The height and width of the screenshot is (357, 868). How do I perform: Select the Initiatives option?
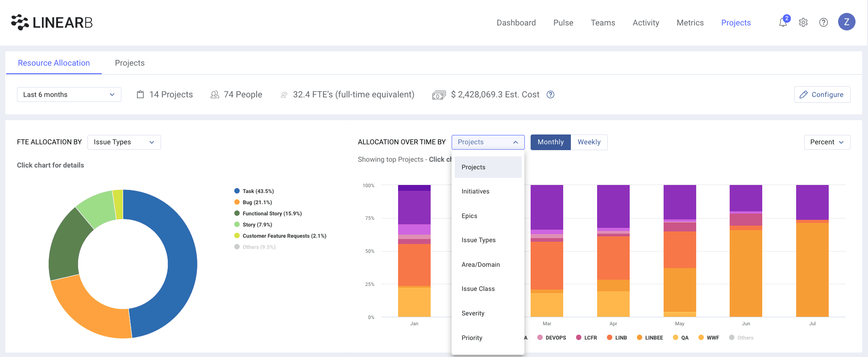tap(488, 191)
